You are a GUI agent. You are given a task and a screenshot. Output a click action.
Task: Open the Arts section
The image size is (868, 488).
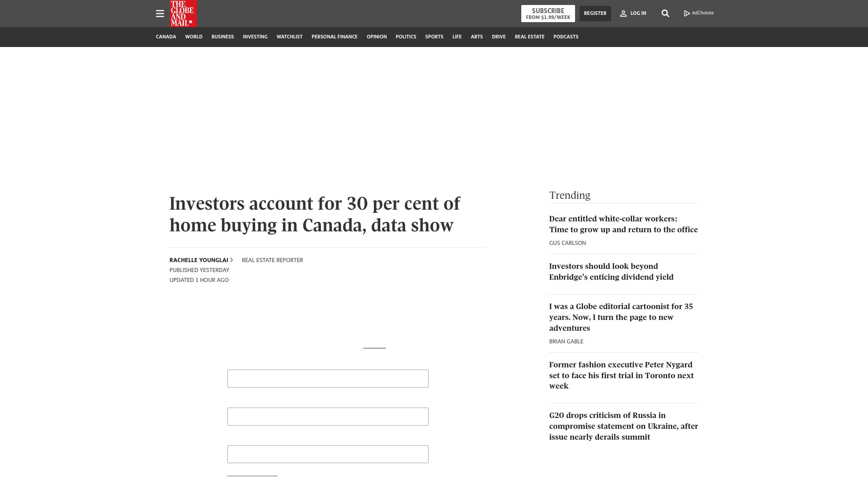click(x=476, y=37)
